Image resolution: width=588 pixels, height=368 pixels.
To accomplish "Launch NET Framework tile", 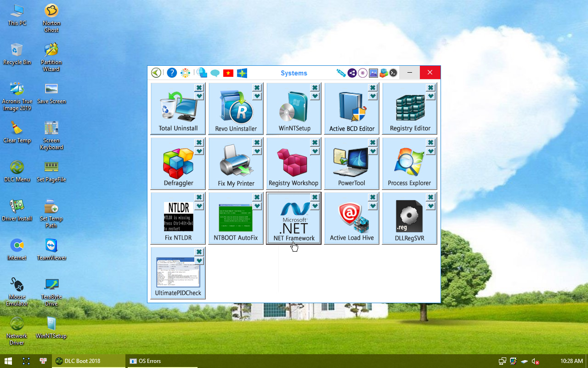I will (294, 218).
